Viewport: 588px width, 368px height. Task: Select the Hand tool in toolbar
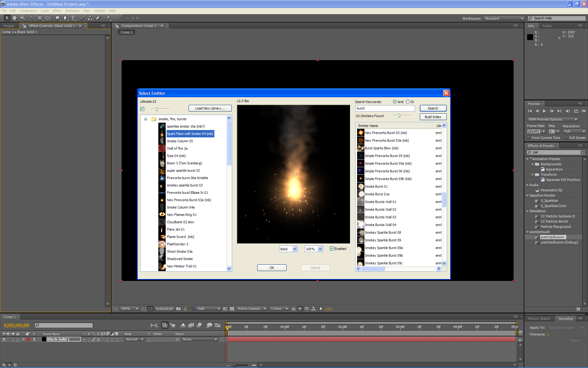[14, 18]
